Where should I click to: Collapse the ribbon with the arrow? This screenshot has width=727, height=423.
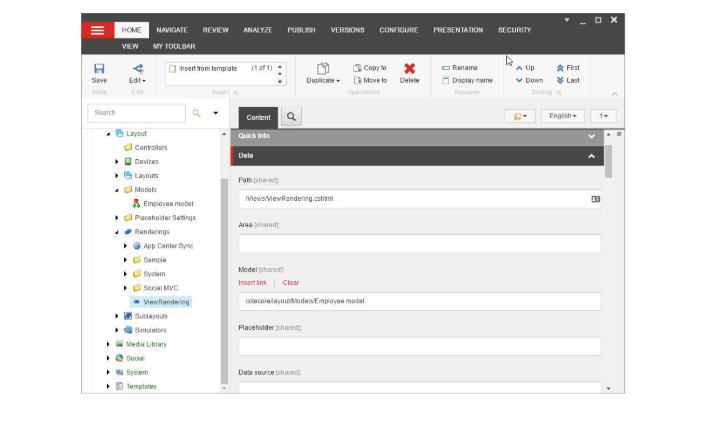614,94
